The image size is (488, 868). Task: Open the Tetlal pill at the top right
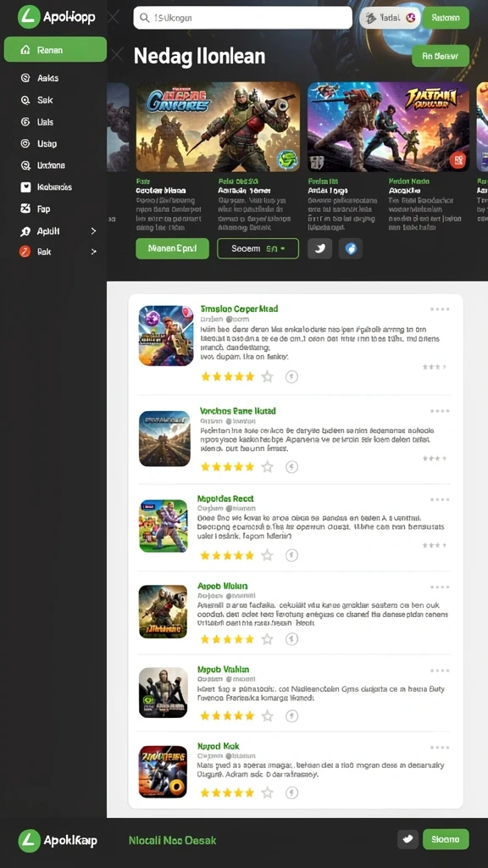pos(389,18)
